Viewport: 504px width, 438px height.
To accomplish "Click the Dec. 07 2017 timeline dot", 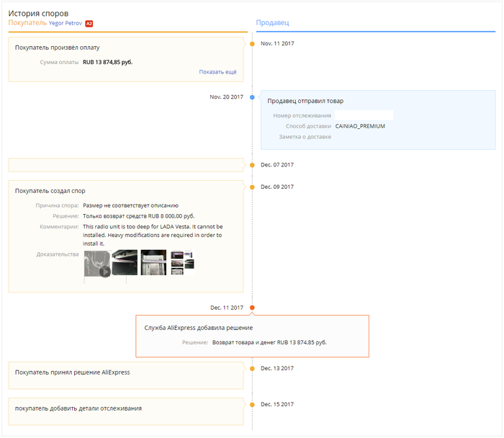I will 252,165.
